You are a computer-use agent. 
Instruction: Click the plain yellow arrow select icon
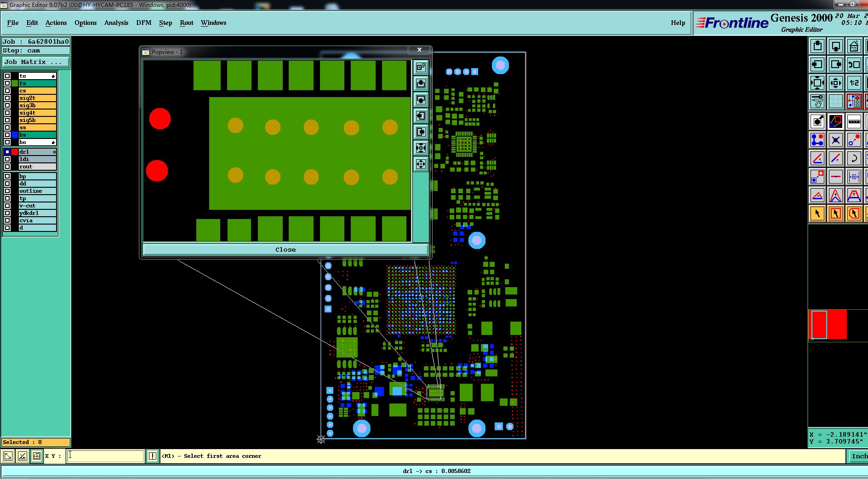817,214
